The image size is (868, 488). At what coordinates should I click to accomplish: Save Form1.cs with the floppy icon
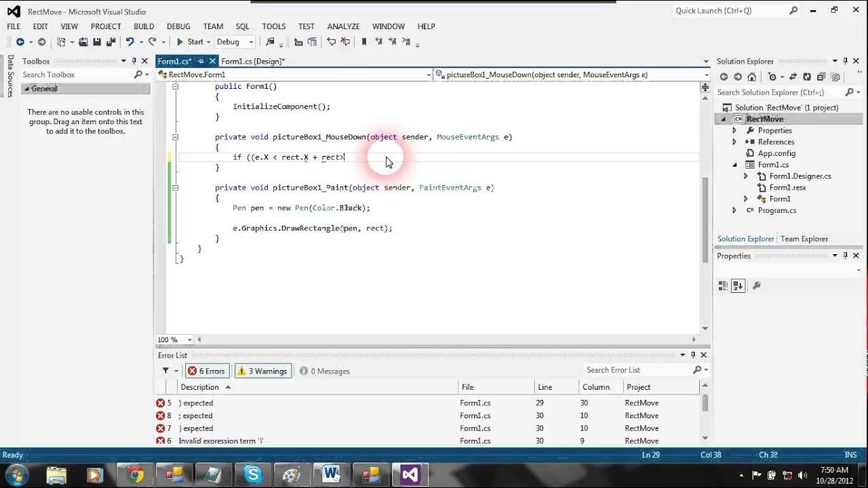pos(97,42)
